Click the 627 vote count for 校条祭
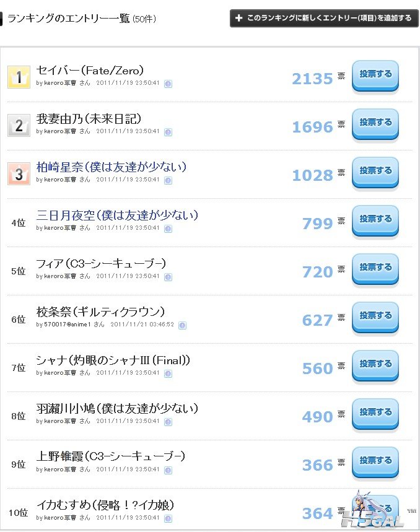The image size is (420, 532). [317, 320]
